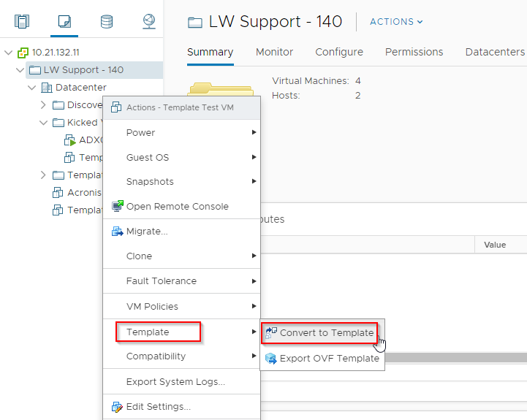Open the Storage inventory view icon
Image resolution: width=527 pixels, height=420 pixels.
click(107, 21)
